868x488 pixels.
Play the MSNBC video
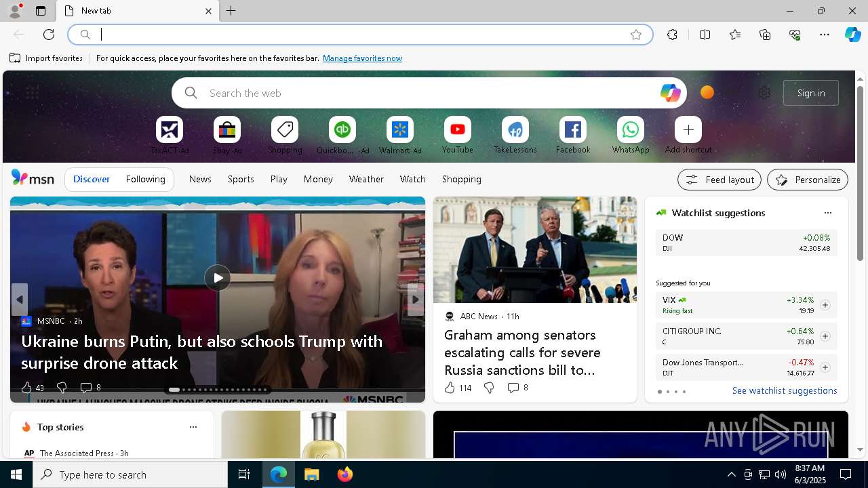coord(218,278)
